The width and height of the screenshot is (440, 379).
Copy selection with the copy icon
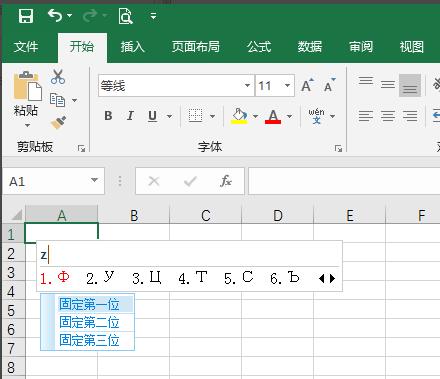pyautogui.click(x=57, y=100)
